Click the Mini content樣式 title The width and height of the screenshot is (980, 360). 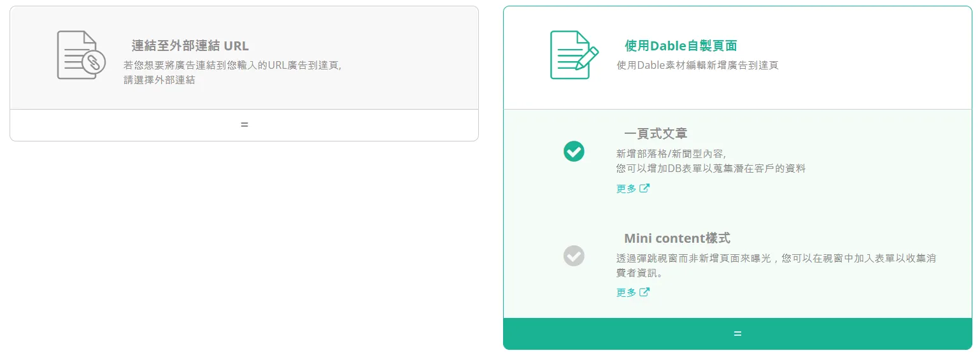[677, 238]
